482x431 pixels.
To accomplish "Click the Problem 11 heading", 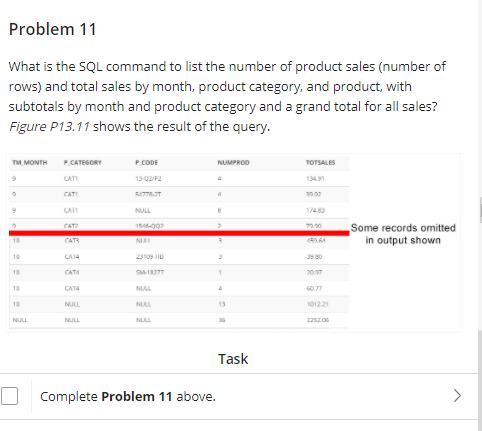I will (x=53, y=29).
